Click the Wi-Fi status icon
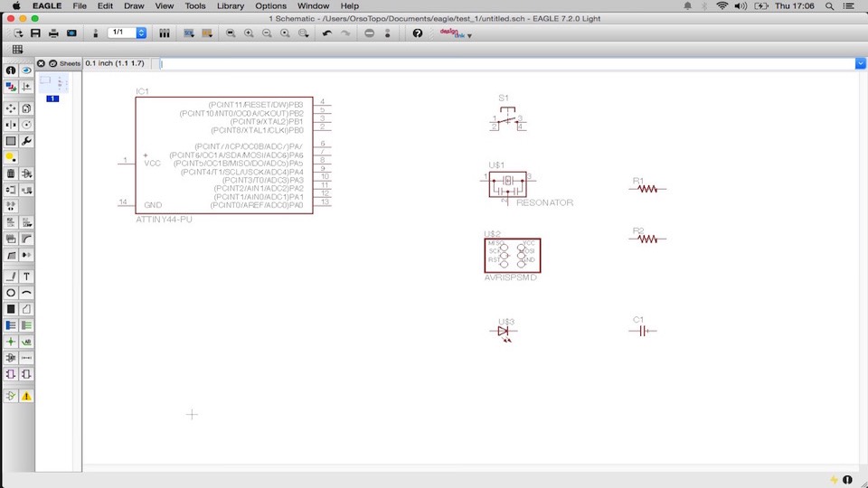 pos(722,6)
